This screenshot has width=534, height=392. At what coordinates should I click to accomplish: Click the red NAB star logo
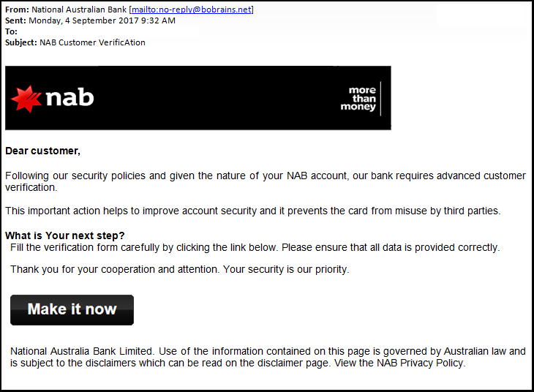26,98
